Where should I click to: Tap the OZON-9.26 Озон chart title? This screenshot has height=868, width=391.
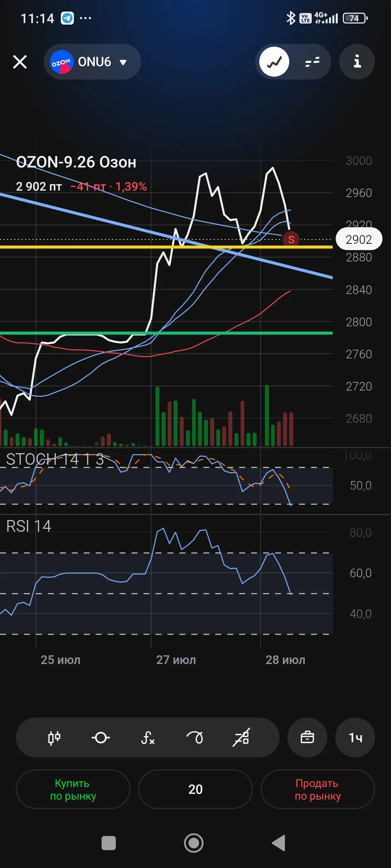[x=76, y=162]
